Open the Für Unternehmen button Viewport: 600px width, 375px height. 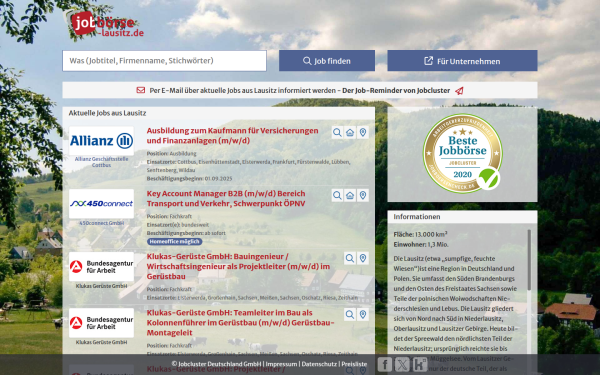(462, 60)
